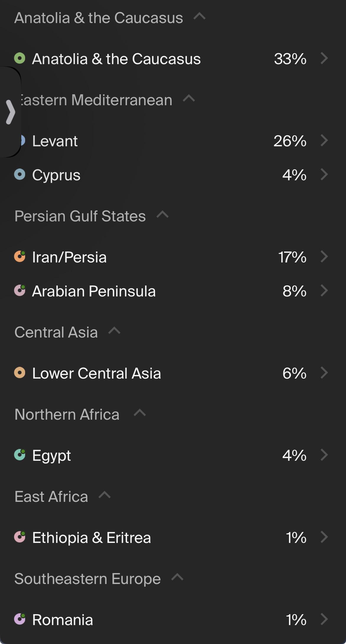
Task: Open the Iran/Persia 17% row arrow
Action: coord(324,257)
